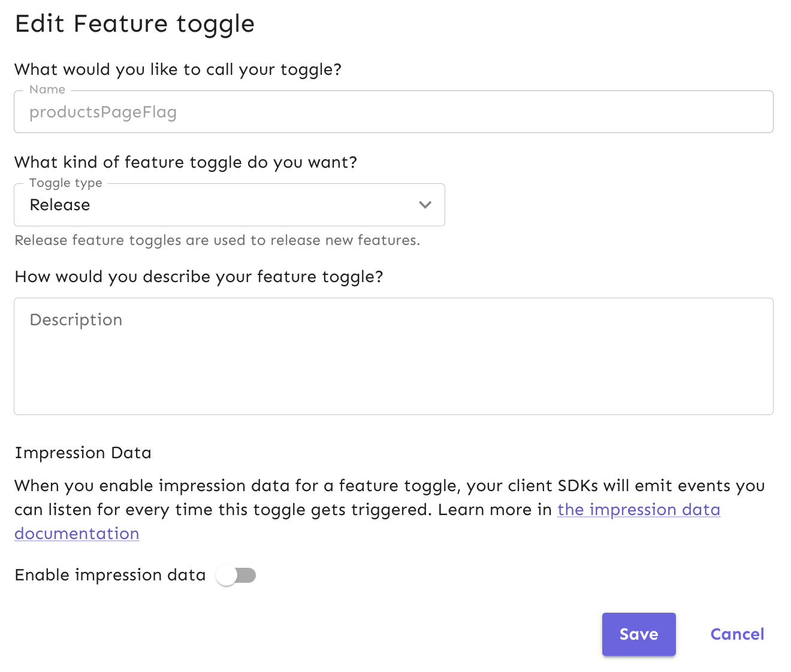Click the Edit Feature toggle heading
Screen dimensions: 791x672
pos(135,24)
